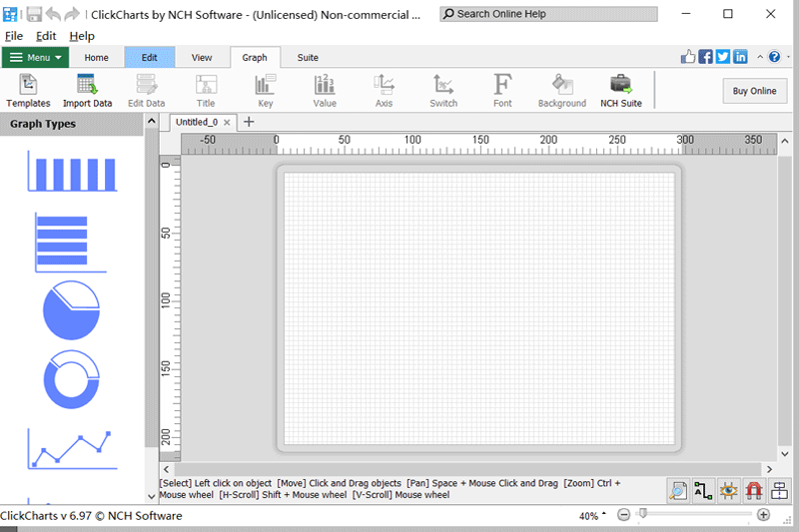Click the Background toolbar icon
This screenshot has height=532, width=799.
pos(562,91)
